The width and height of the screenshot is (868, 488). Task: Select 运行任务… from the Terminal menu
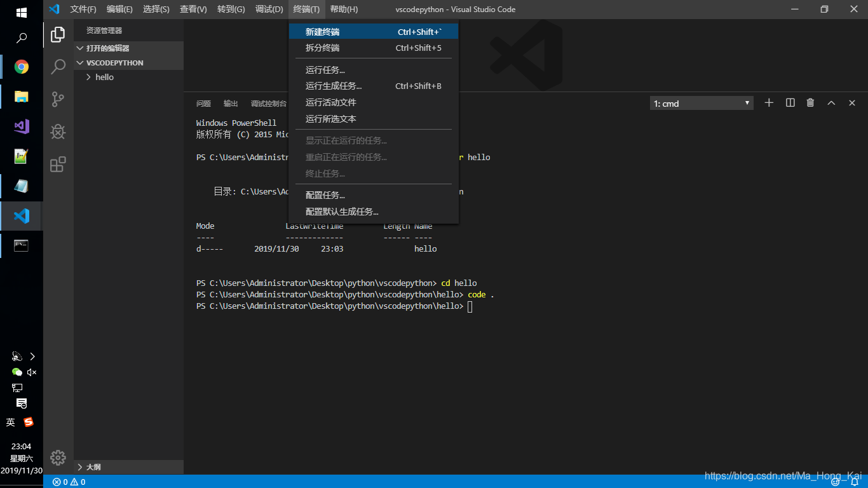click(x=324, y=69)
